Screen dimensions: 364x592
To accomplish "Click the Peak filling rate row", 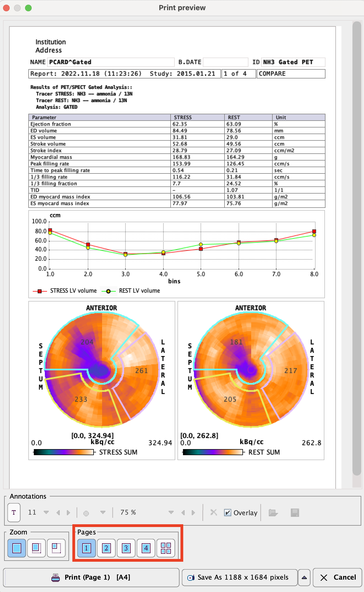I will (x=177, y=164).
